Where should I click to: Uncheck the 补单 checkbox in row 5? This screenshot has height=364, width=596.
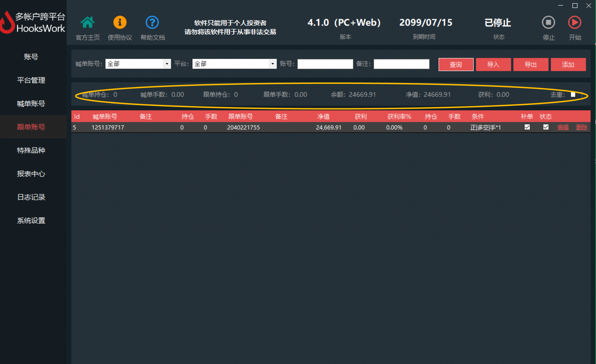click(527, 127)
